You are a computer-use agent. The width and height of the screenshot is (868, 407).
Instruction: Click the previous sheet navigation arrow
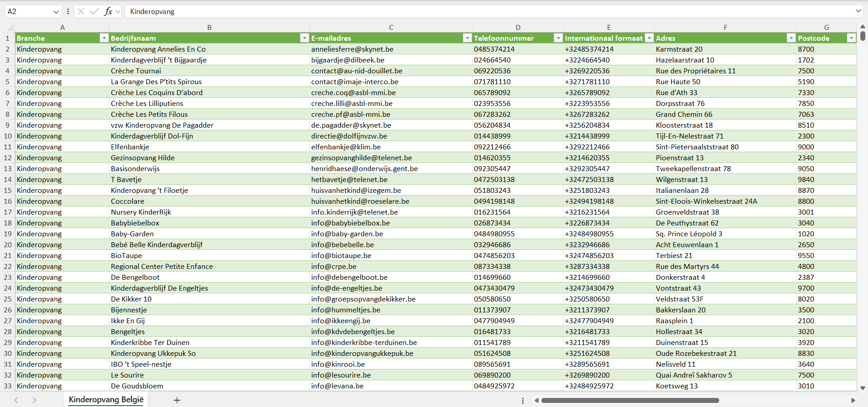click(x=16, y=400)
